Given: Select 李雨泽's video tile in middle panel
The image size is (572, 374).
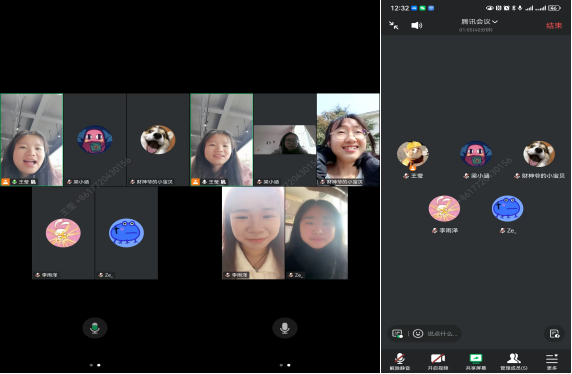Looking at the screenshot, I should (253, 233).
